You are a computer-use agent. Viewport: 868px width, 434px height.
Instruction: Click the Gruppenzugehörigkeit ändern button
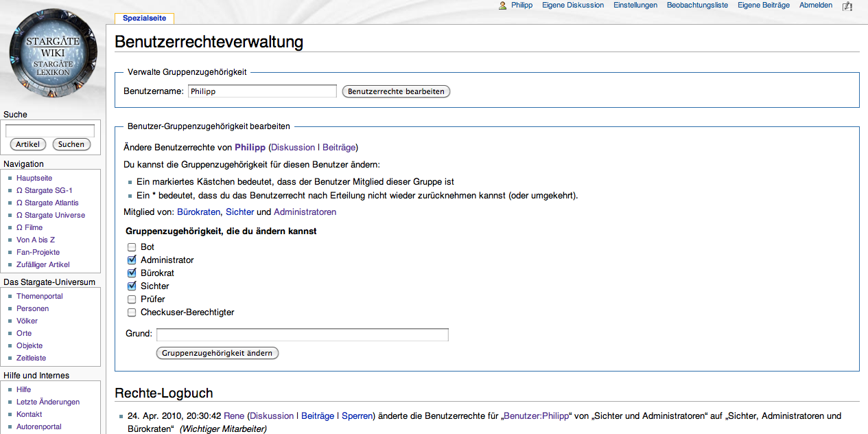(x=218, y=353)
